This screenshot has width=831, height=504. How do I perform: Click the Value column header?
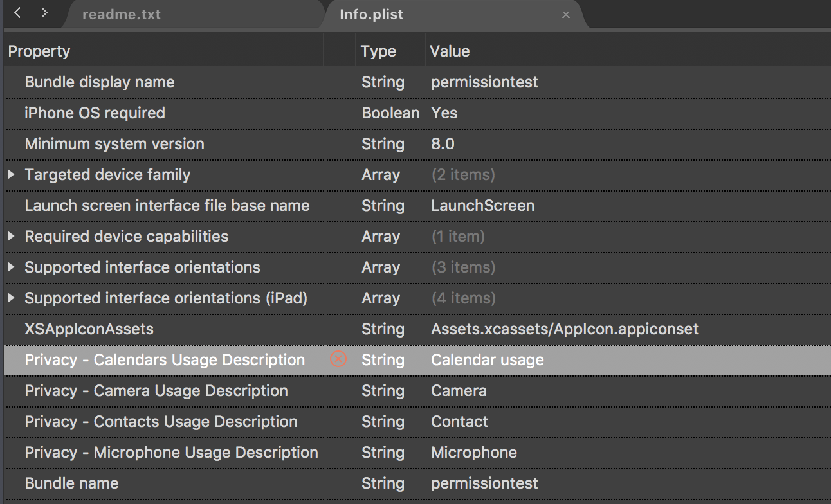(x=450, y=51)
